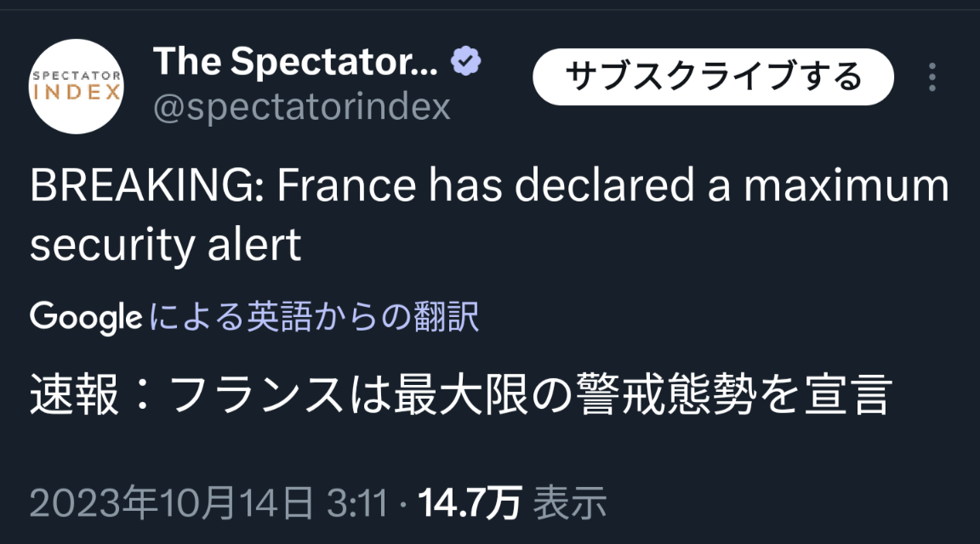Image resolution: width=980 pixels, height=544 pixels.
Task: Click the 表示 views label
Action: 571,503
